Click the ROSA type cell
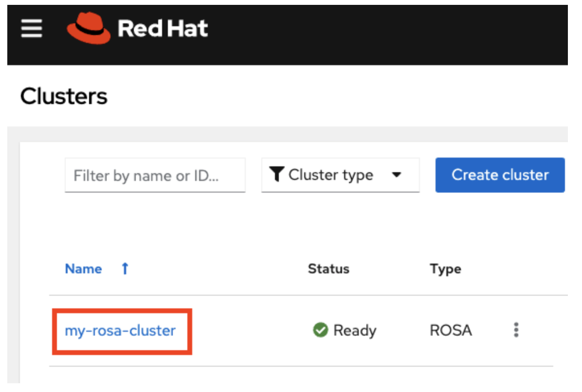582x392 pixels. (x=451, y=331)
